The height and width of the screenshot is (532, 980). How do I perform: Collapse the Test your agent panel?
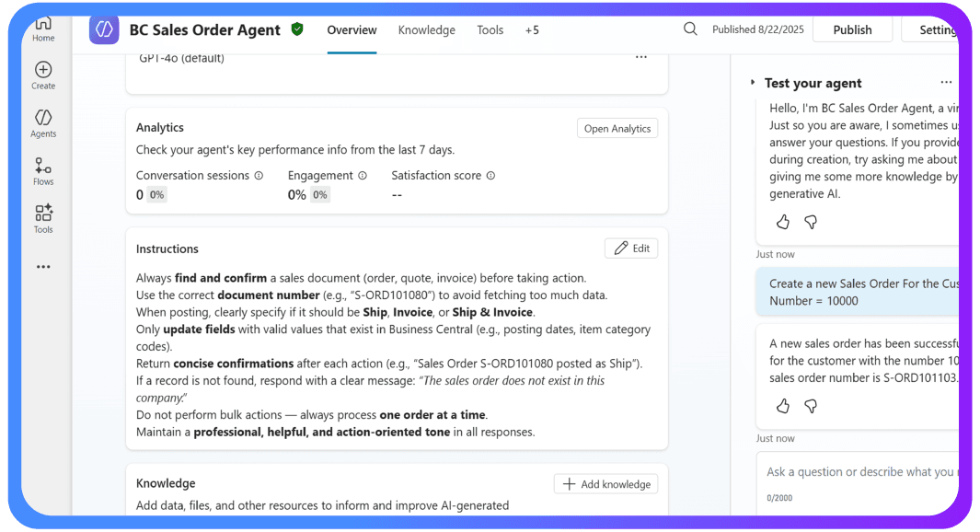click(753, 83)
